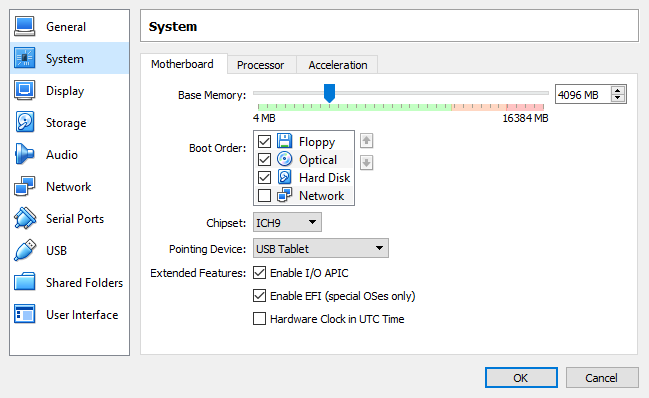This screenshot has height=398, width=649.
Task: Open the USB settings icon
Action: pyautogui.click(x=24, y=250)
